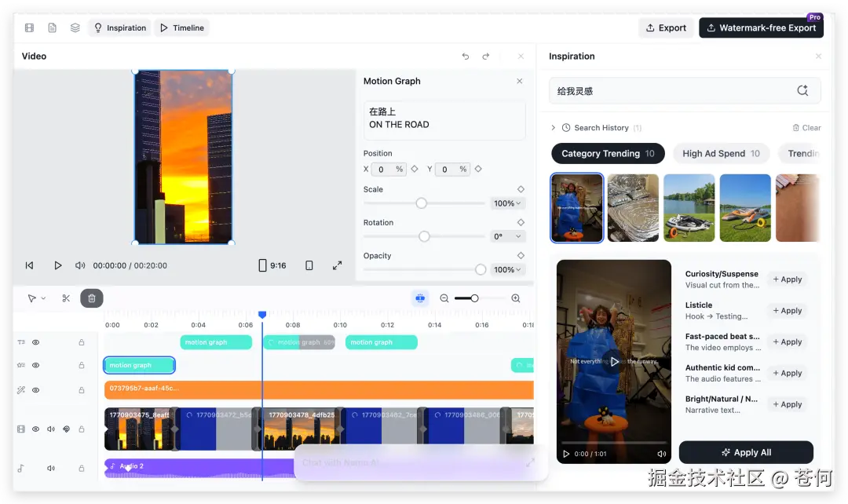Select the split (scissors) tool above the timeline
The width and height of the screenshot is (848, 504).
66,298
